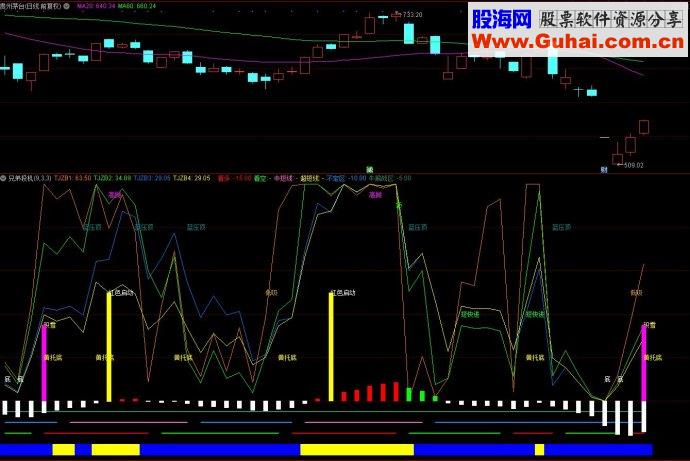Click the TJZB1 63.50 indicator value

[73, 178]
